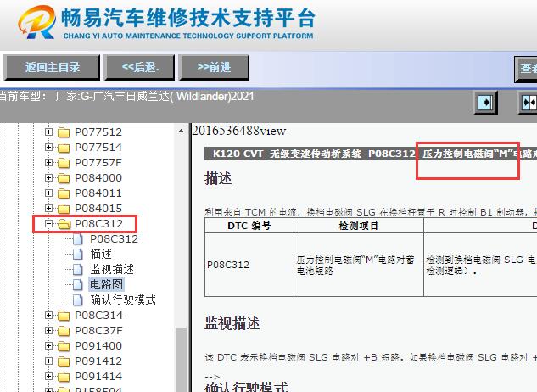Viewport: 537px width, 392px height.
Task: Expand the P084011 tree node
Action: point(48,193)
